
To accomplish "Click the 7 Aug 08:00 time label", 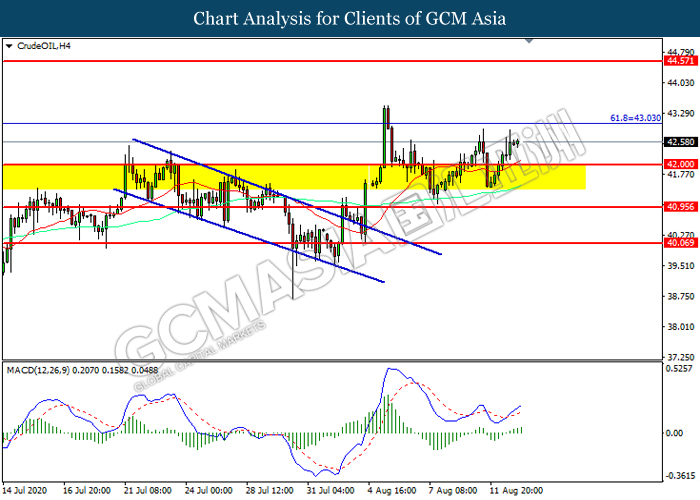I will [x=454, y=490].
